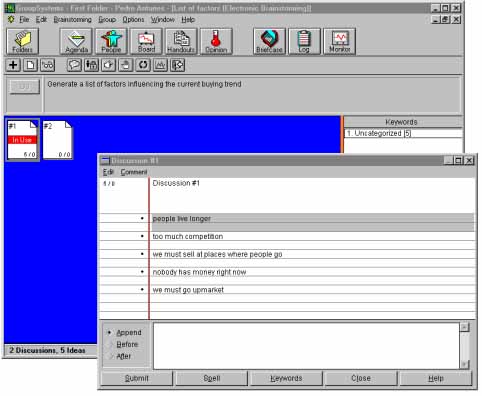Click the plus (add) toolbar icon

tap(13, 65)
